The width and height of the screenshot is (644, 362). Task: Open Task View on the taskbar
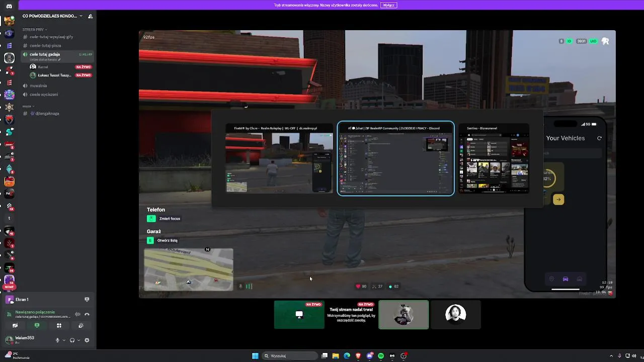pyautogui.click(x=325, y=356)
